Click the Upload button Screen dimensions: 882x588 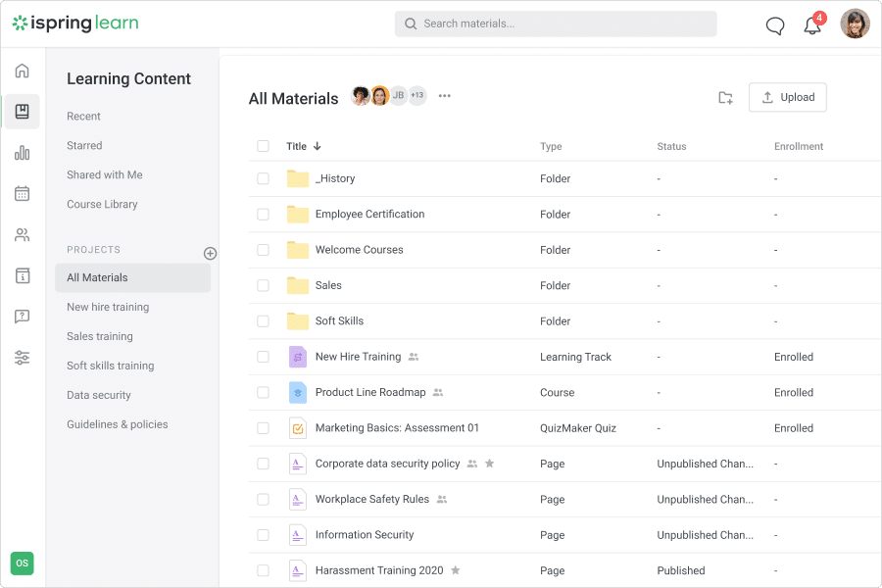(x=787, y=97)
